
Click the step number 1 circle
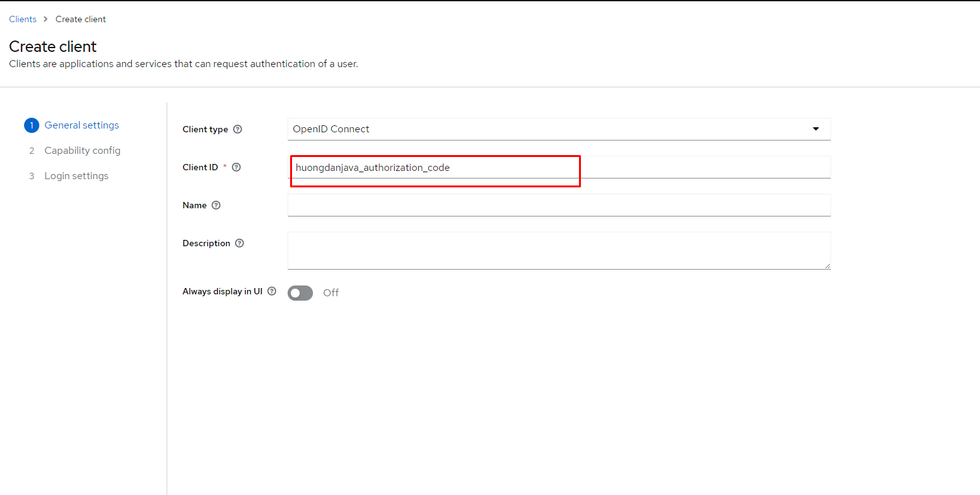[x=32, y=125]
